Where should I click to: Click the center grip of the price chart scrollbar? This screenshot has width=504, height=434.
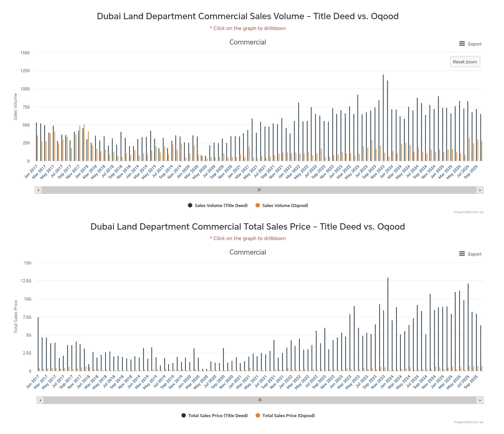pos(260,400)
